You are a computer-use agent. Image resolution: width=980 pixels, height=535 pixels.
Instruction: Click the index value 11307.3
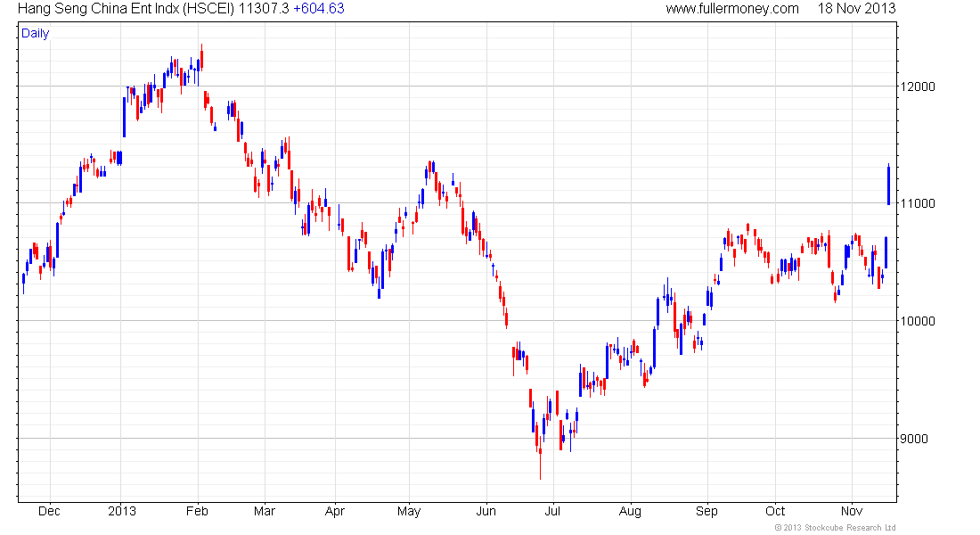coord(264,9)
